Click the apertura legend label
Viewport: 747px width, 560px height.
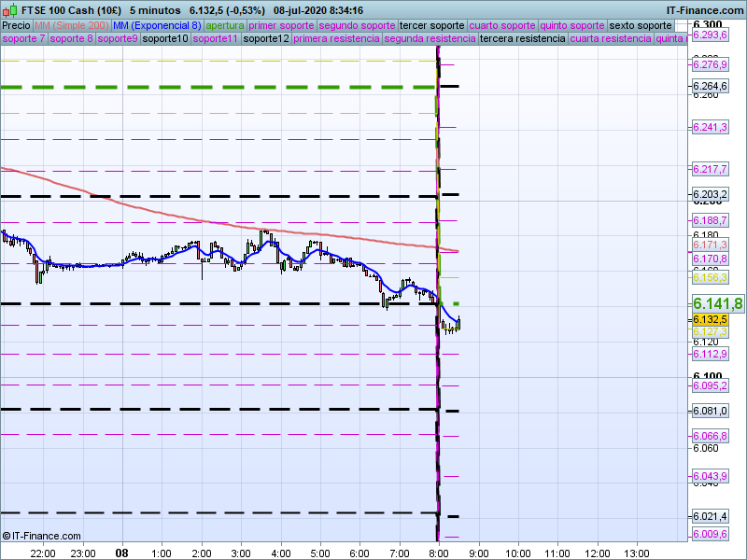(225, 25)
